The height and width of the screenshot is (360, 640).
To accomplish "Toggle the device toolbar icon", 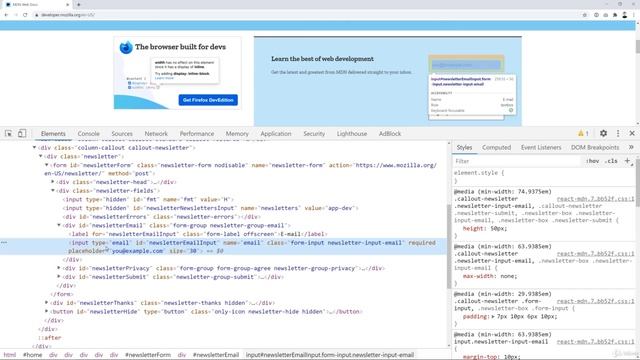I will pyautogui.click(x=22, y=133).
